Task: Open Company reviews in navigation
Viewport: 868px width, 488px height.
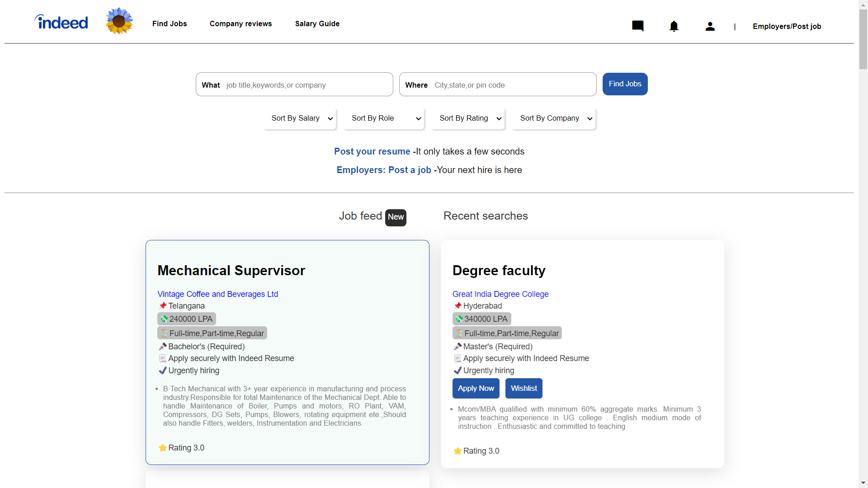Action: click(241, 23)
